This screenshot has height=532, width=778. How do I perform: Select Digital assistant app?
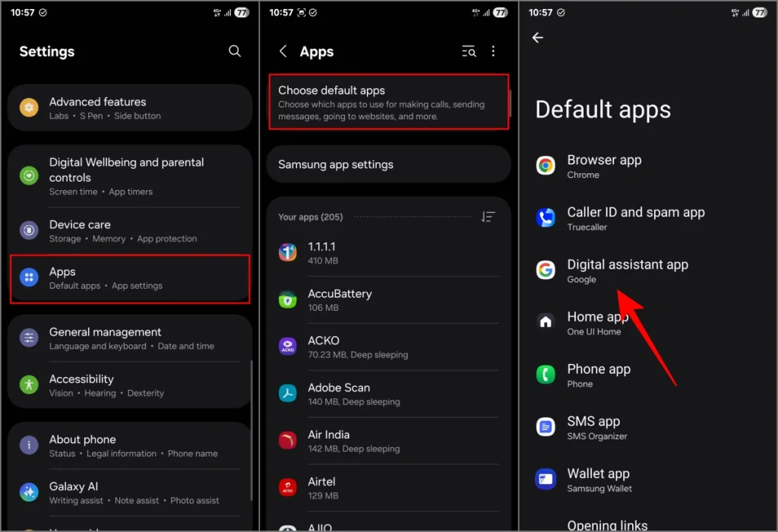[648, 271]
